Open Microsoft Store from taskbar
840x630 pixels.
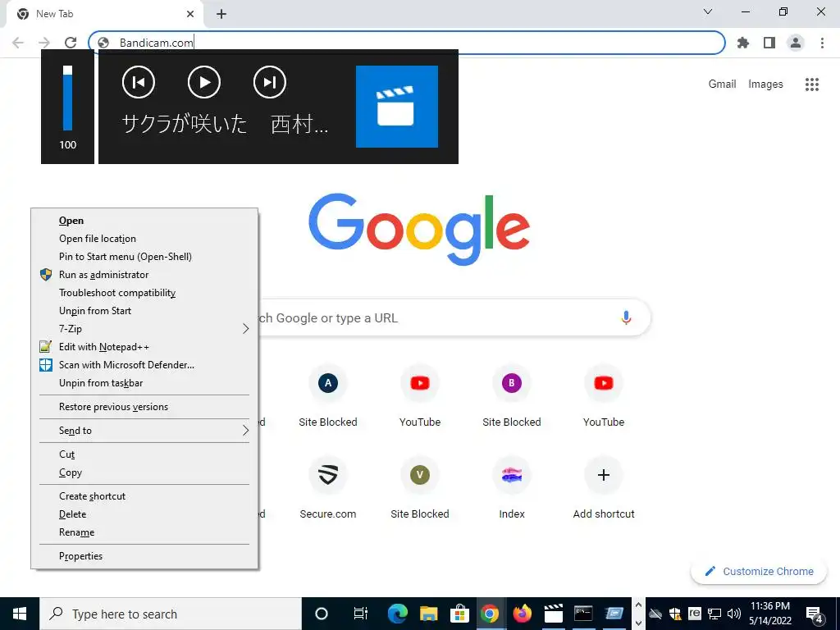(459, 614)
